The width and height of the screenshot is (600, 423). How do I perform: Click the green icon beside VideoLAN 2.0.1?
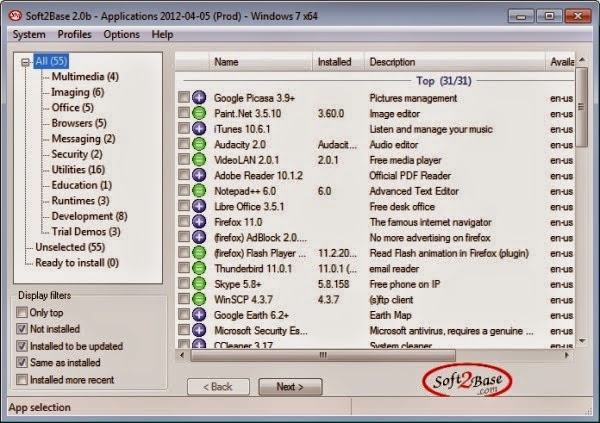click(199, 159)
